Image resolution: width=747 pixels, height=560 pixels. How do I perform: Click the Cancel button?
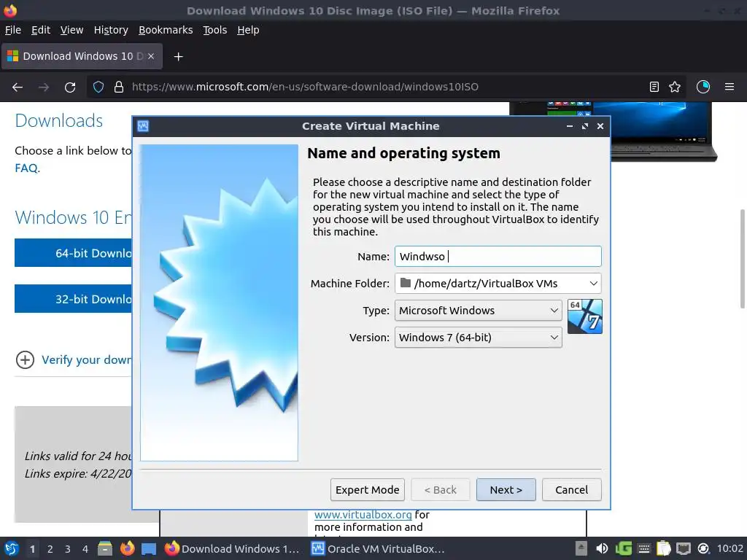pos(572,489)
